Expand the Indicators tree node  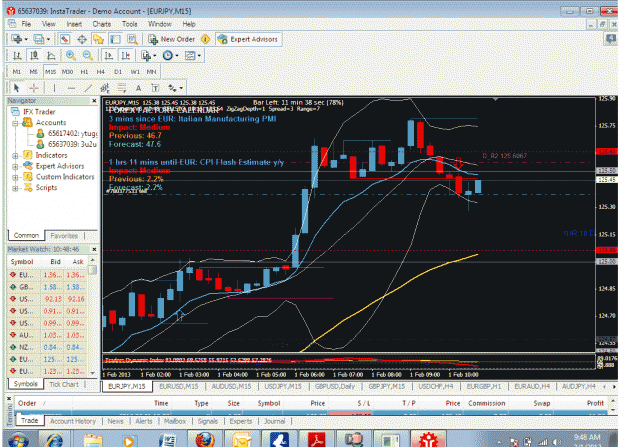15,156
